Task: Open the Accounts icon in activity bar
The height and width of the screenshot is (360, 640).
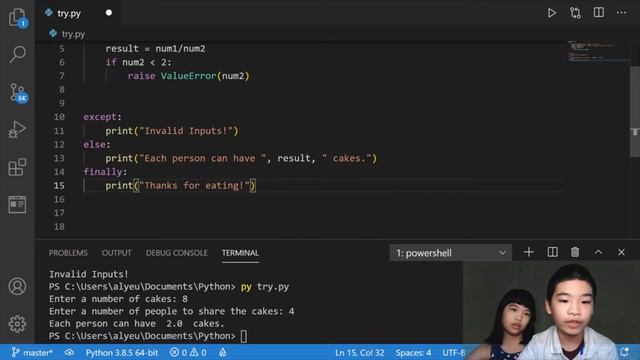Action: click(x=17, y=286)
